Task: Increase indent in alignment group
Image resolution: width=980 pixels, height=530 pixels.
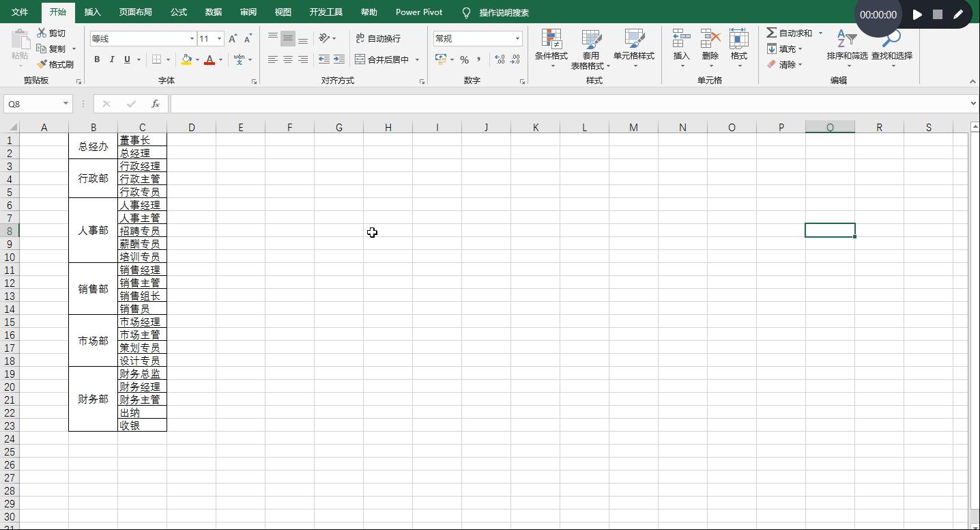Action: (x=339, y=59)
